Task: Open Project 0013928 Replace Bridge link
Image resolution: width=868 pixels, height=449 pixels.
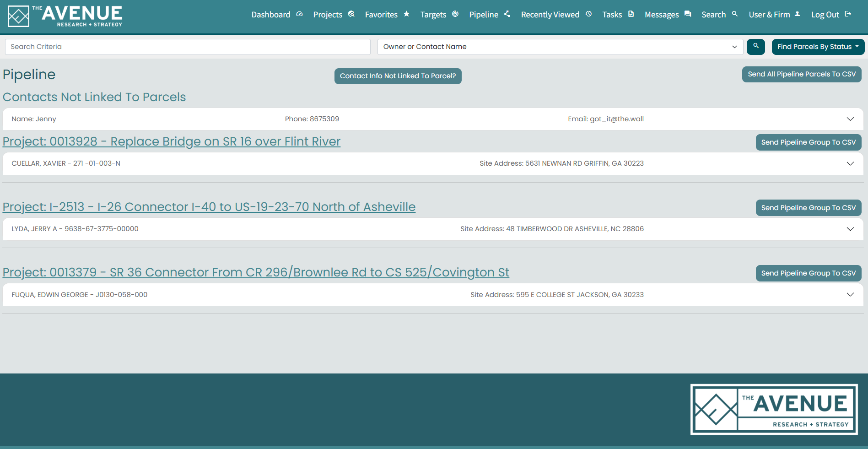Action: click(172, 141)
